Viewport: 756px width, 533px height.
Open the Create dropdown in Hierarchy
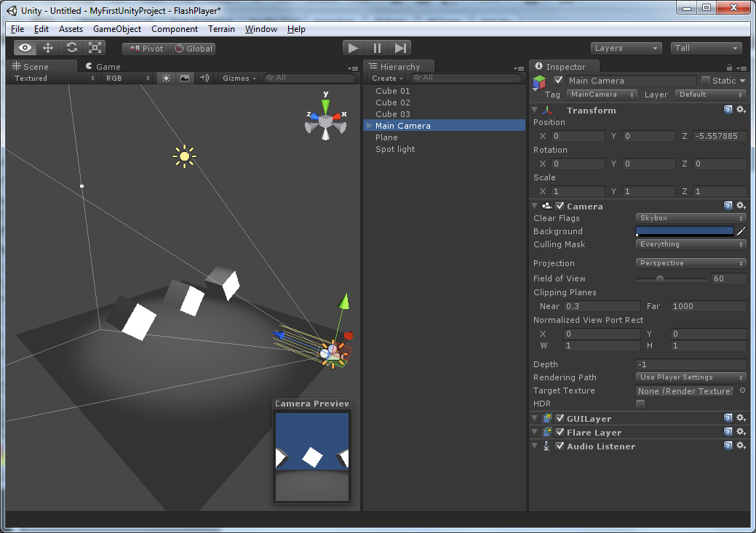386,78
